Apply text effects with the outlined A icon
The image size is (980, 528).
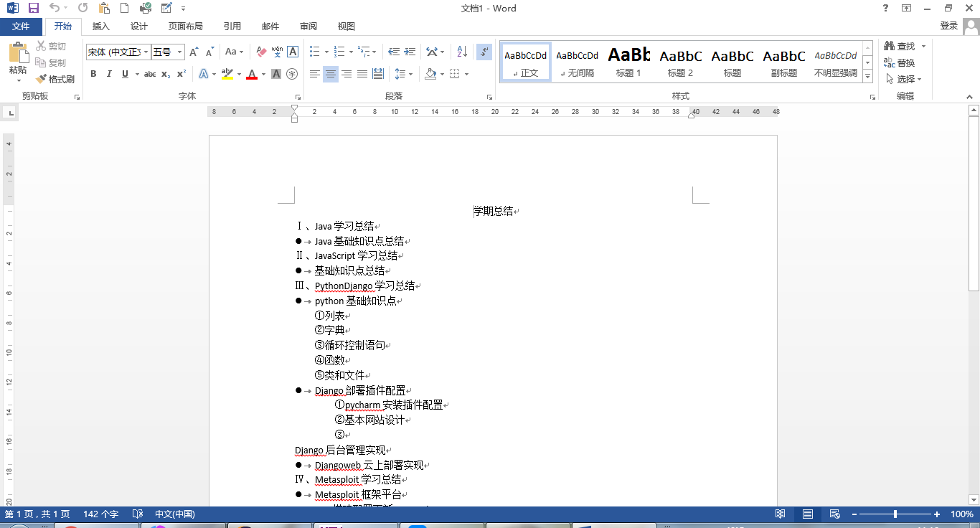[x=204, y=74]
